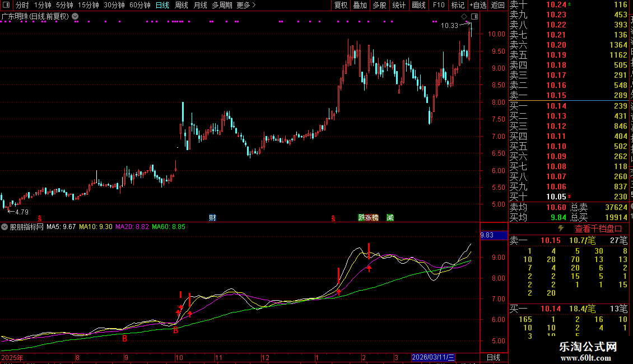Click the 买一 13笔 detail header
The height and width of the screenshot is (364, 633).
(569, 309)
